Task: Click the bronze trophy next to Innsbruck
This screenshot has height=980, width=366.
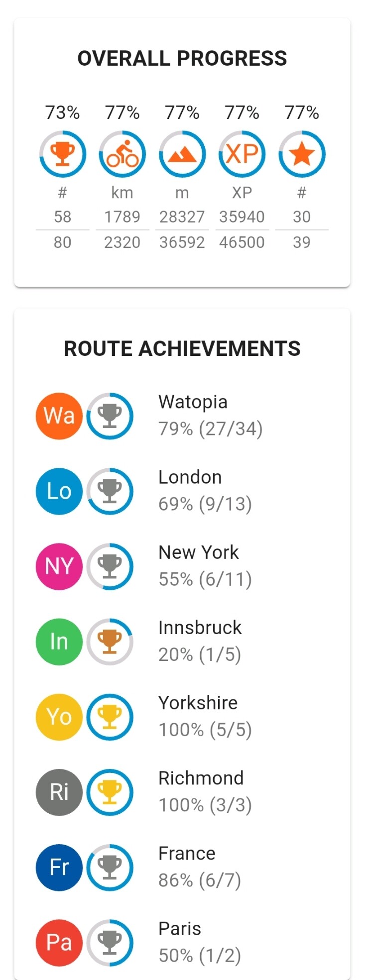Action: [x=110, y=642]
